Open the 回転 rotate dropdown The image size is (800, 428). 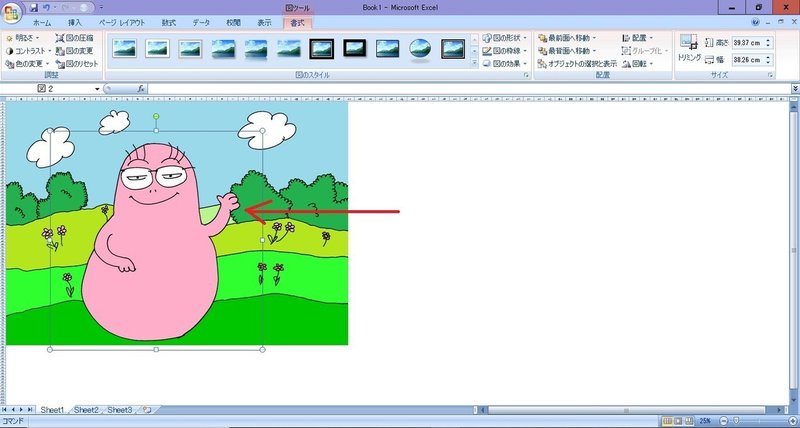pos(638,64)
